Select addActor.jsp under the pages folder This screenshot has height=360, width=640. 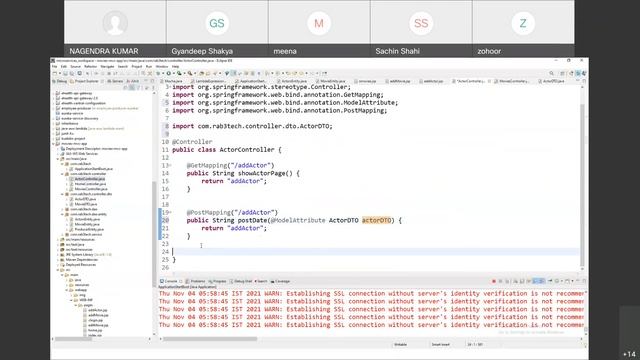[x=95, y=310]
